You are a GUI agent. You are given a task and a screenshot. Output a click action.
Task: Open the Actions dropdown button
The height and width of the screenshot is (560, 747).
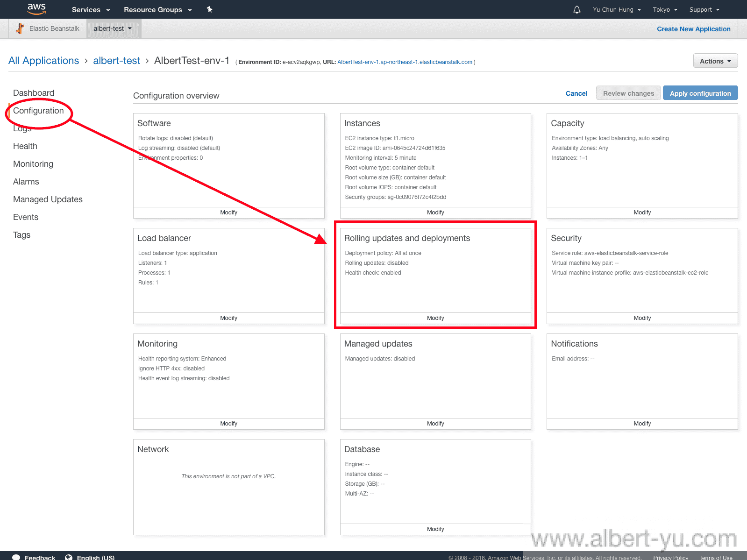click(x=715, y=61)
